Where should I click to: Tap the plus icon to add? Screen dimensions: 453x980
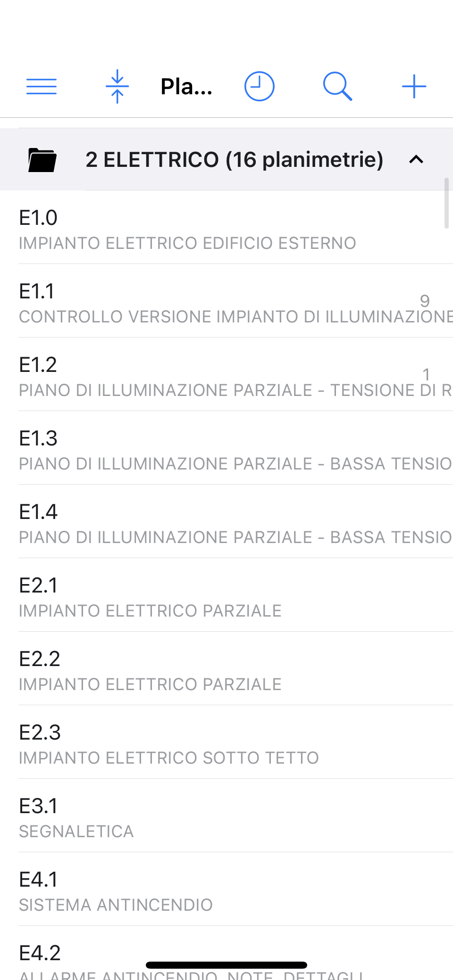(x=414, y=86)
